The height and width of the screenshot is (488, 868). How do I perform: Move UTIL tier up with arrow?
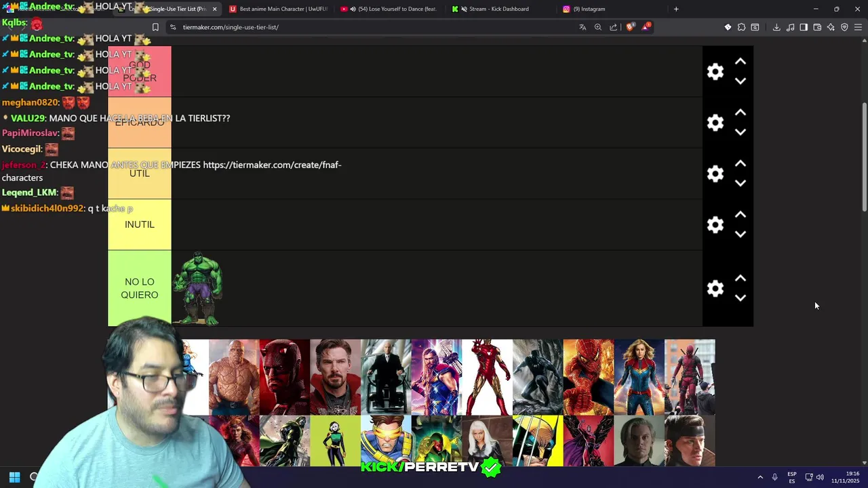tap(741, 163)
